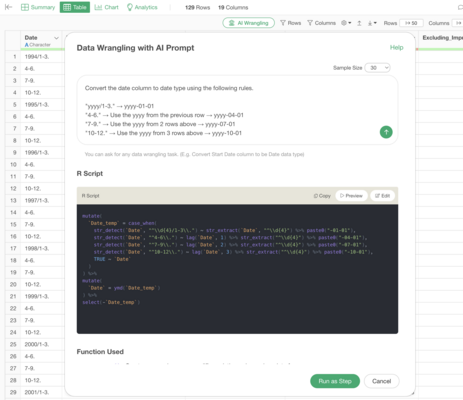Click the Rows limit 50 field
The image size is (463, 400).
411,23
